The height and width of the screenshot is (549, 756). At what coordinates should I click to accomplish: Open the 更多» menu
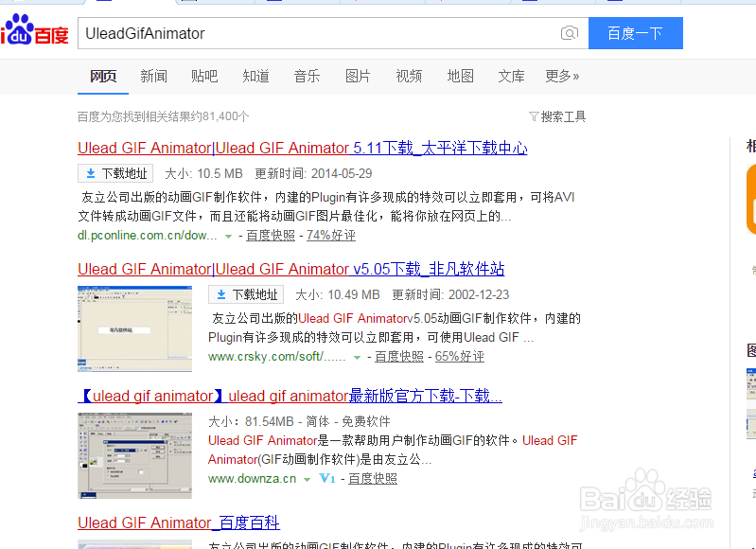click(x=562, y=76)
